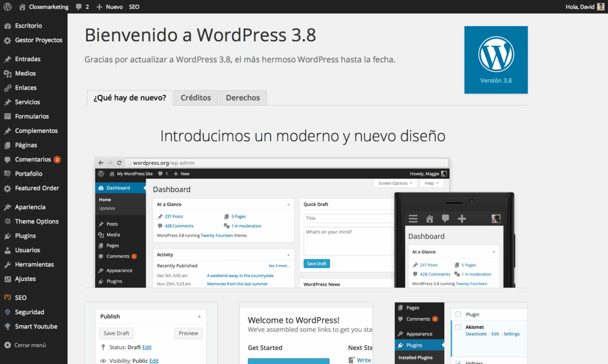Click the Preview button in Publish box

tap(188, 333)
